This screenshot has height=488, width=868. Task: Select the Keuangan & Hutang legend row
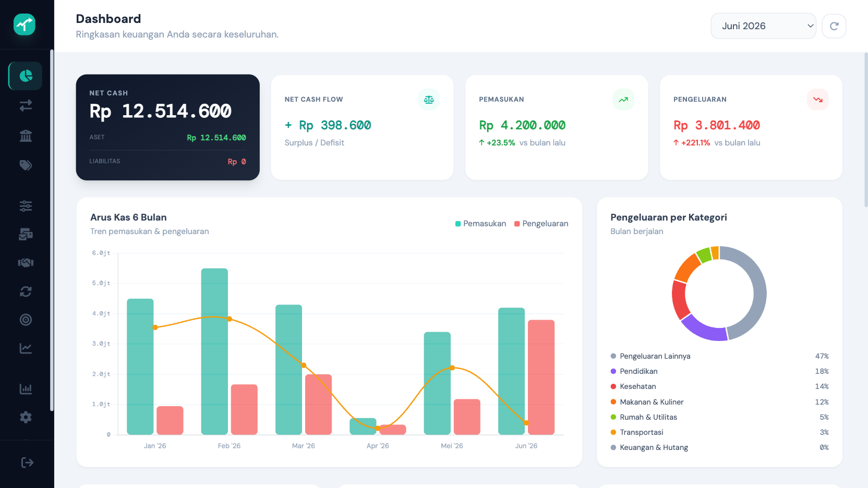(x=719, y=447)
